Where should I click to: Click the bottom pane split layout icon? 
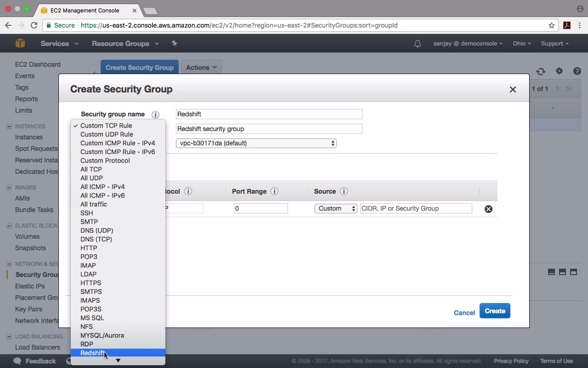tap(562, 272)
